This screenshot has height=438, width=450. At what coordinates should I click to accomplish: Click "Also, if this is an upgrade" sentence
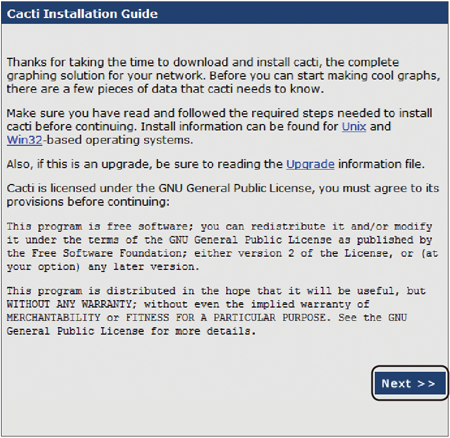click(145, 164)
